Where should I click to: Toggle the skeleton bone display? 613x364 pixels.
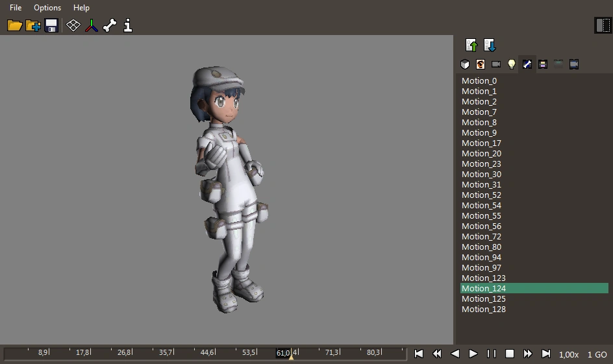point(110,25)
